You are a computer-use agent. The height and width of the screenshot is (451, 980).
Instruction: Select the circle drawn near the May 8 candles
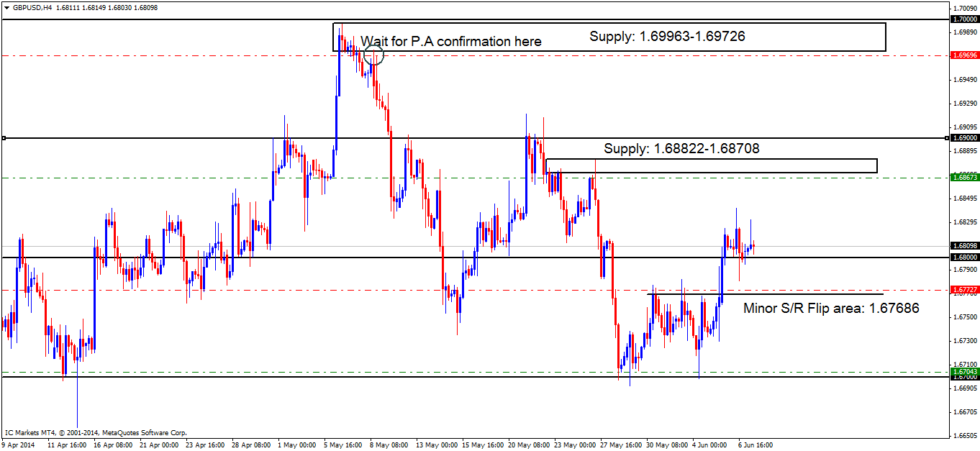(x=374, y=54)
